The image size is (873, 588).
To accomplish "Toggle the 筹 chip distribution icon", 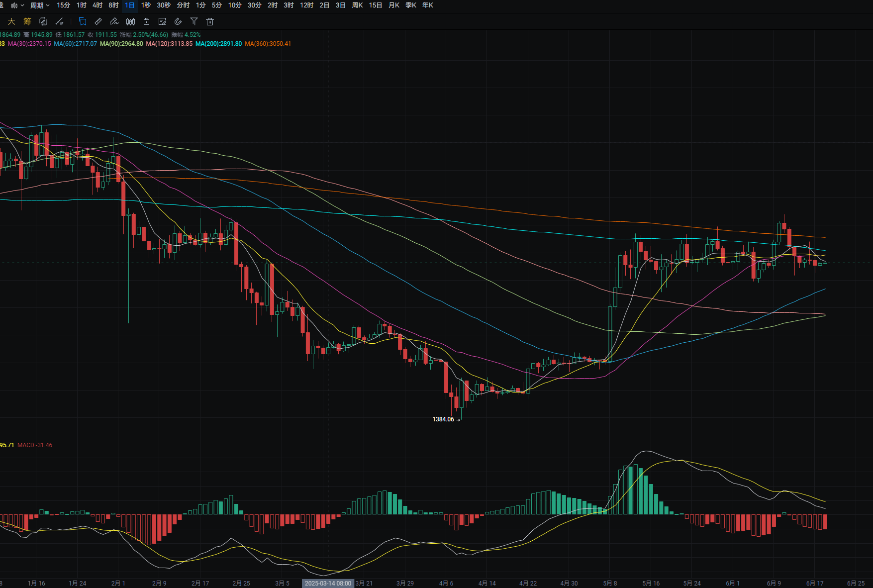I will (27, 21).
